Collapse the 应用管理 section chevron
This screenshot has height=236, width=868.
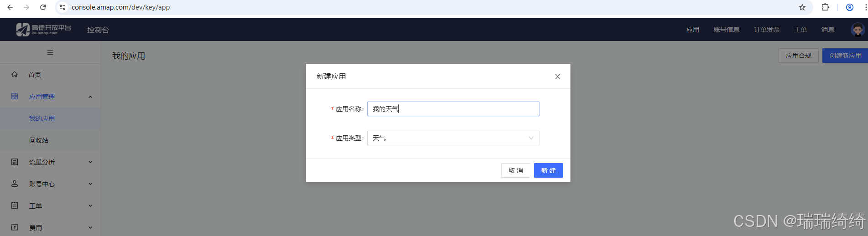tap(90, 97)
